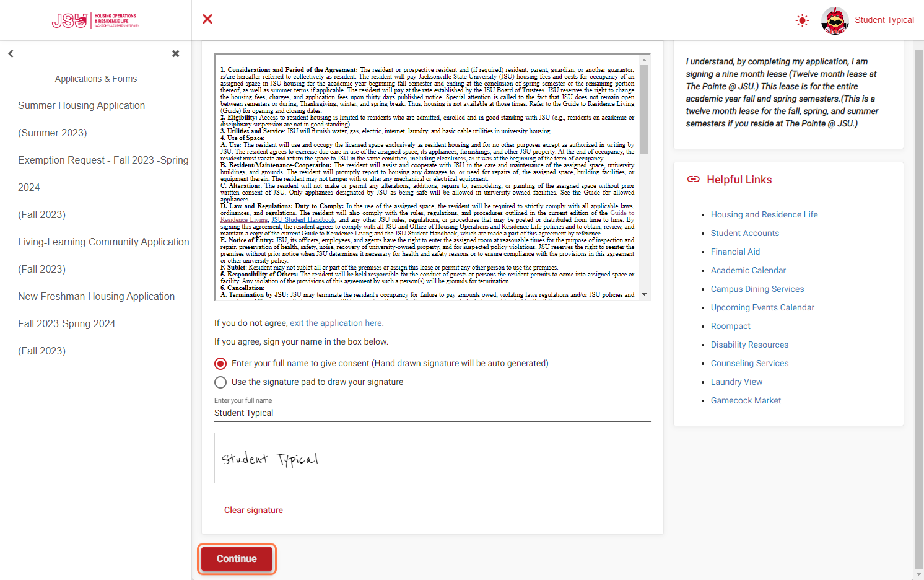
Task: Click the full name input field
Action: pos(432,413)
